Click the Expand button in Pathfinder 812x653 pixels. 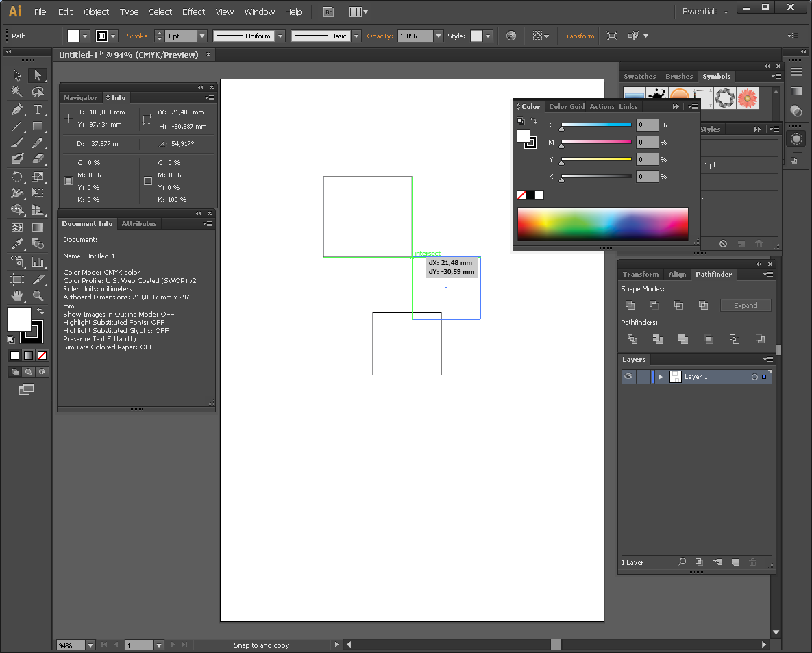point(746,306)
